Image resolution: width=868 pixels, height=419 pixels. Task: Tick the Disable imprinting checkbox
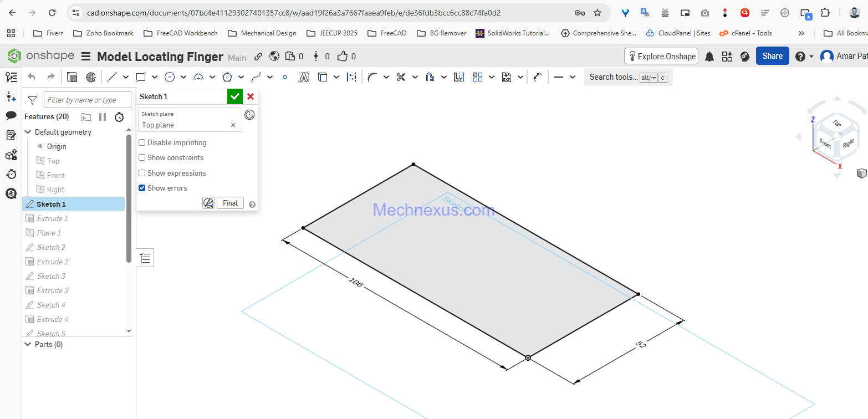point(142,143)
